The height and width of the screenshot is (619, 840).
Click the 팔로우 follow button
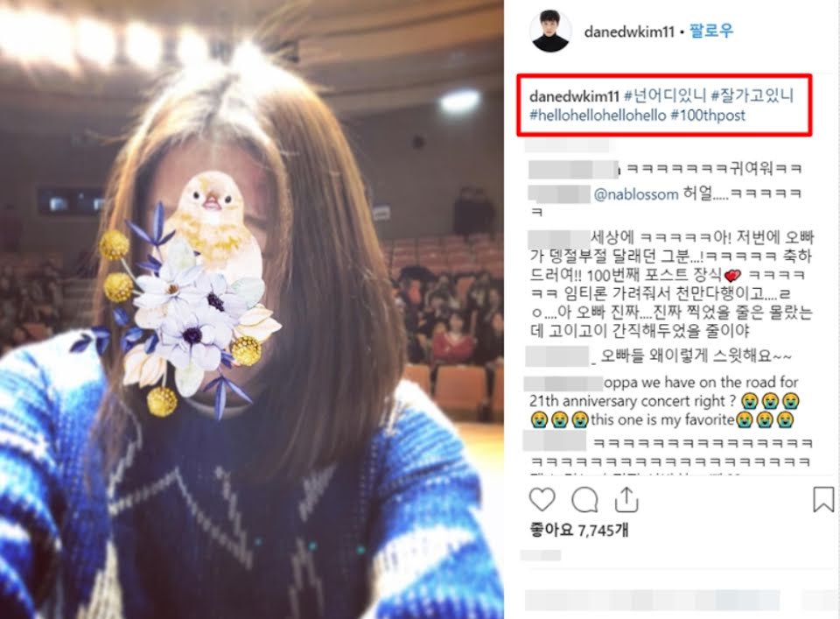point(710,32)
